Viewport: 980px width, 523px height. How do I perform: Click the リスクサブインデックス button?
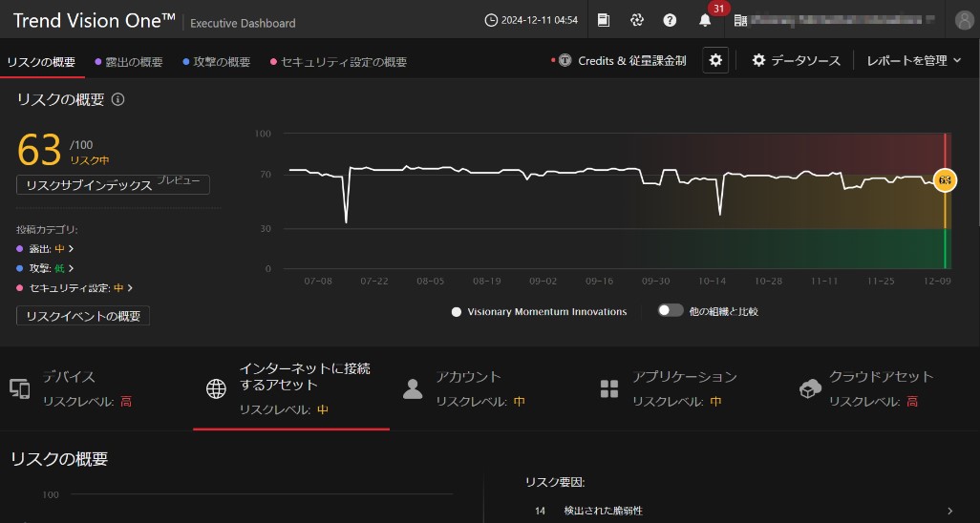113,185
